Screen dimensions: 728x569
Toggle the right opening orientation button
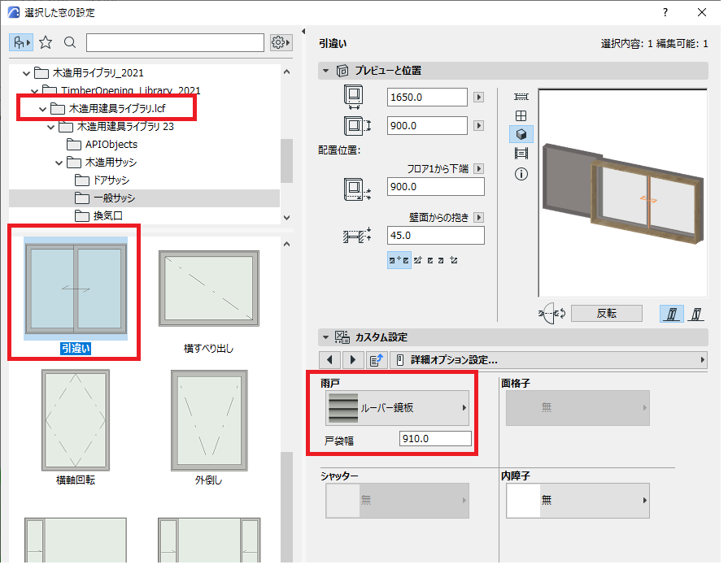696,314
